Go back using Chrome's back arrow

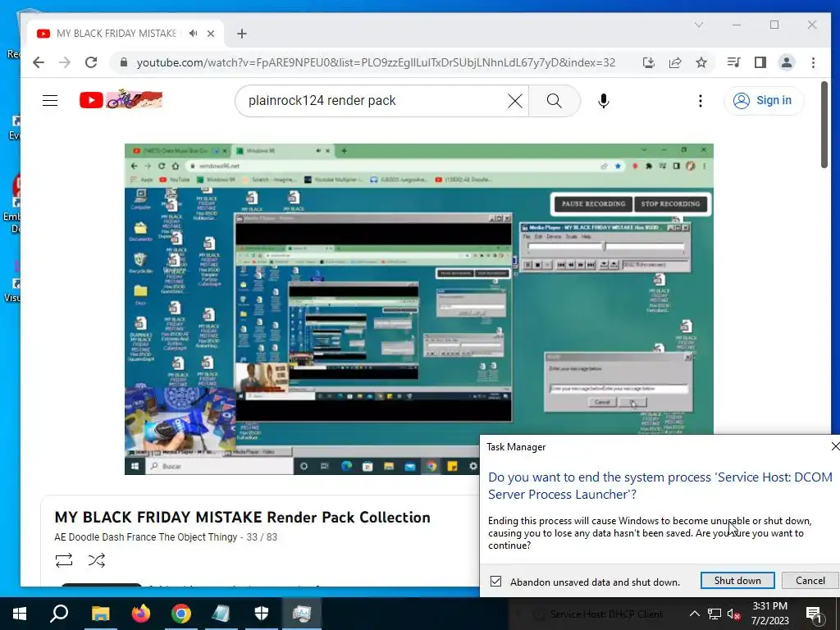point(38,62)
